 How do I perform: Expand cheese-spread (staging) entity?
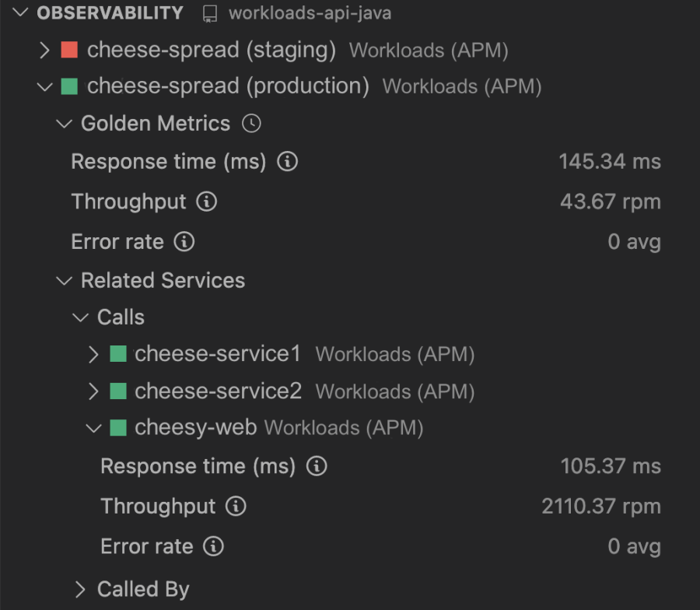coord(44,51)
